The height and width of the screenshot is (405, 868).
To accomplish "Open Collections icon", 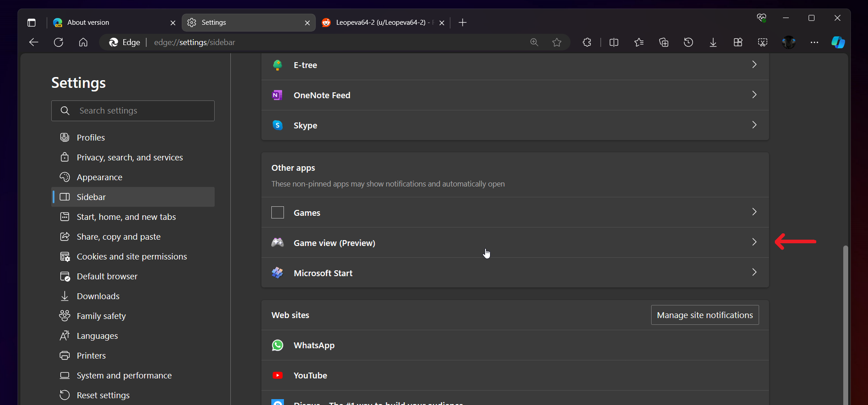I will 664,42.
